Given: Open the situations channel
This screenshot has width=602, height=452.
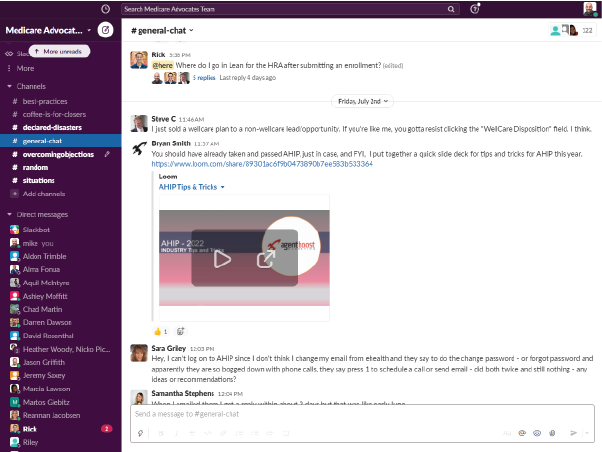Looking at the screenshot, I should [x=38, y=180].
